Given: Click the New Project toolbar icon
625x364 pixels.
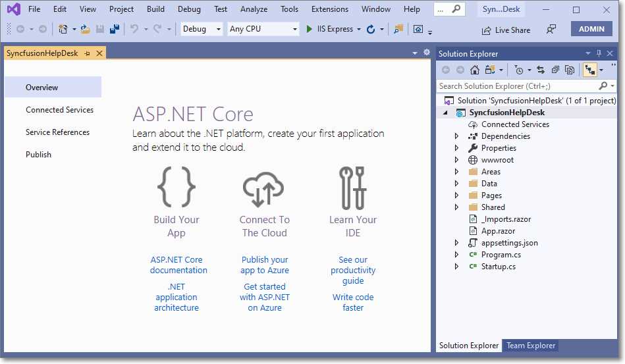Looking at the screenshot, I should click(63, 29).
